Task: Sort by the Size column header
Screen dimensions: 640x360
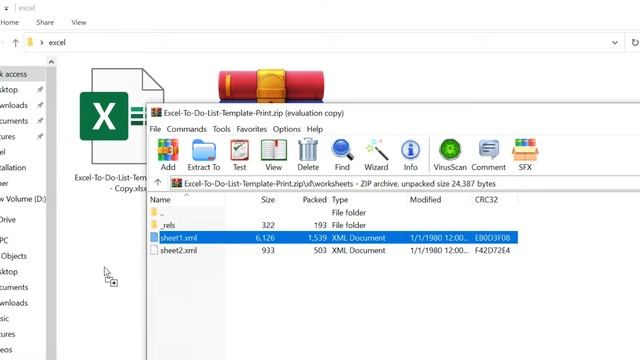Action: tap(268, 200)
